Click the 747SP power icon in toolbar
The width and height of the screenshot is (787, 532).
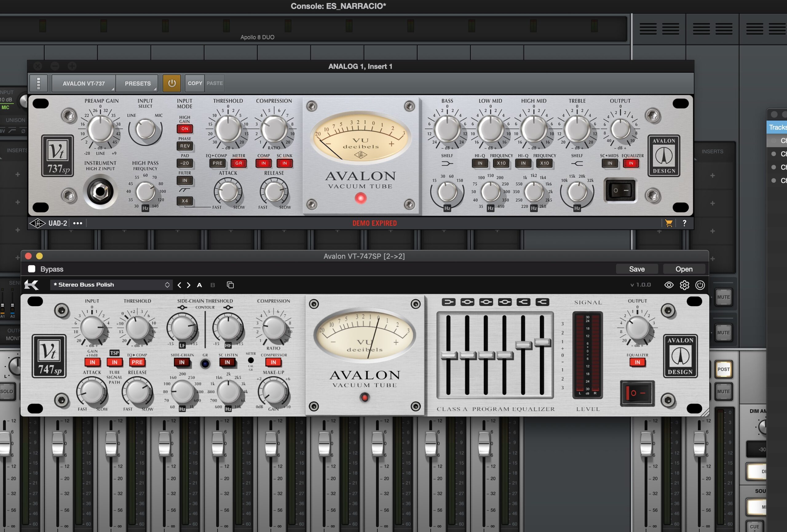700,285
